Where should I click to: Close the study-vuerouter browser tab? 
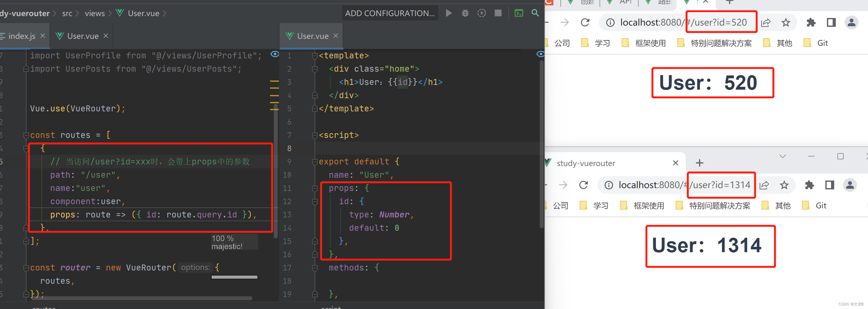tap(676, 163)
